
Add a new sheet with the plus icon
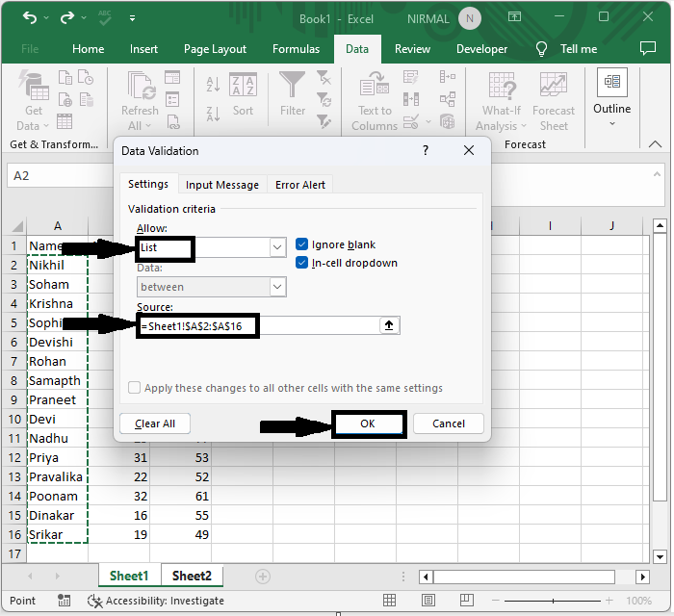263,576
